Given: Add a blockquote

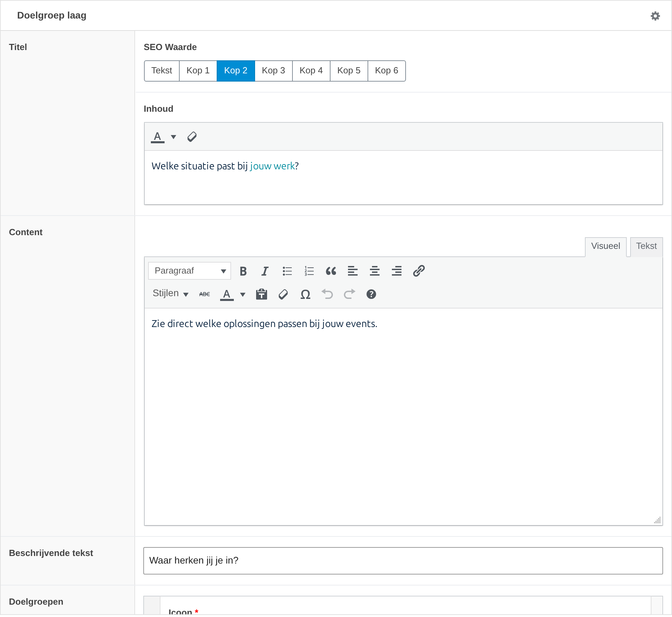Looking at the screenshot, I should pyautogui.click(x=331, y=271).
